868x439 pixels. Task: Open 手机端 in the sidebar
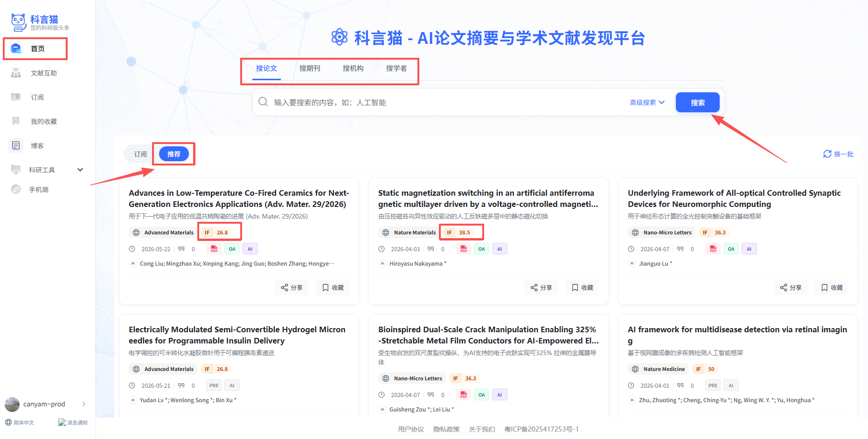(39, 190)
